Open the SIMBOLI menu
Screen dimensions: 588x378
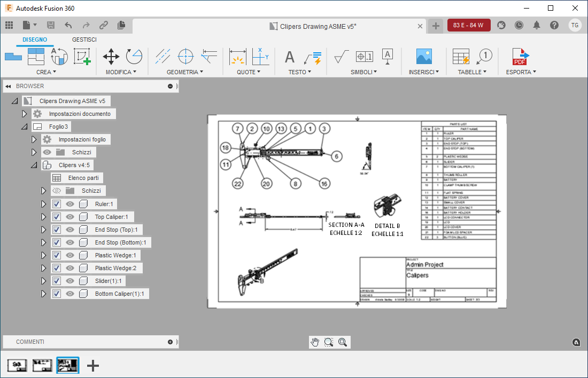[x=363, y=72]
